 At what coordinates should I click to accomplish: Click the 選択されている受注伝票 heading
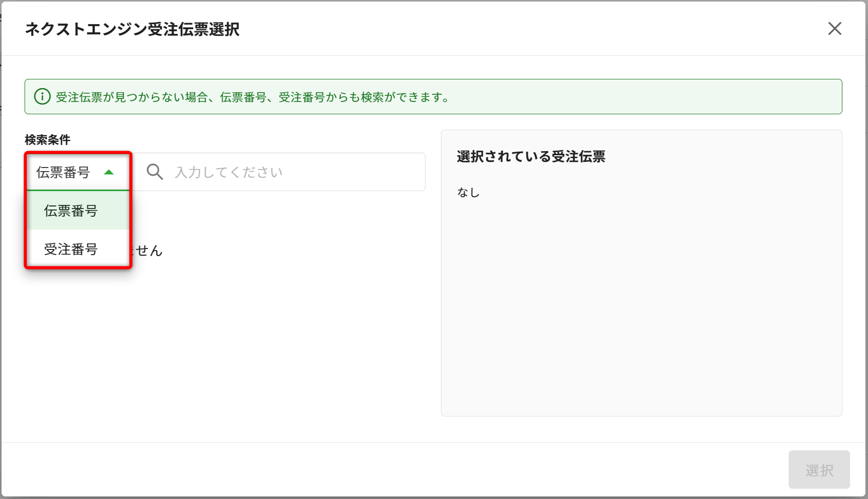[531, 156]
